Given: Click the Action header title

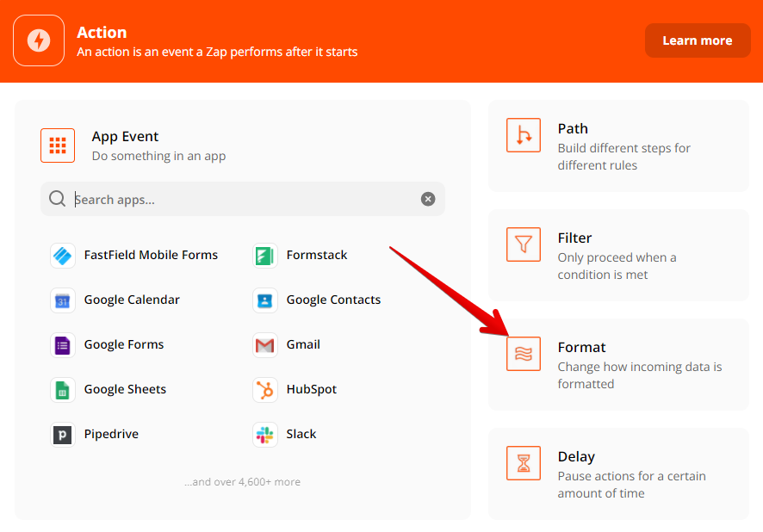Looking at the screenshot, I should point(102,32).
